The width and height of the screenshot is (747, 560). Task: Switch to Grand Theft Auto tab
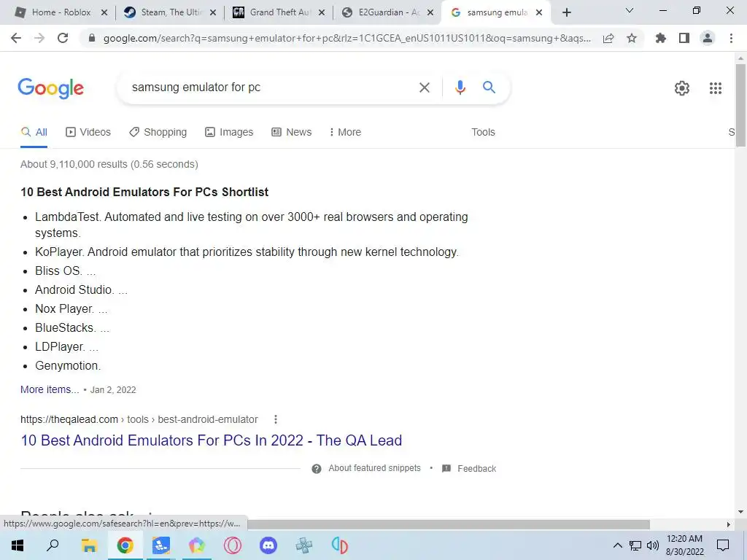279,12
